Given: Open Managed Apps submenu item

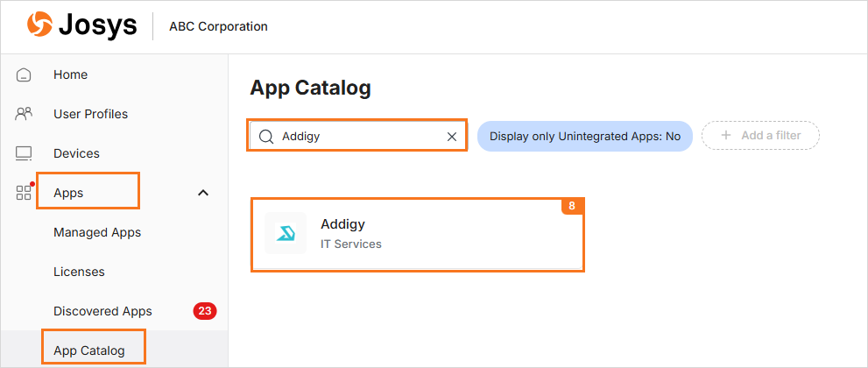Looking at the screenshot, I should tap(97, 232).
